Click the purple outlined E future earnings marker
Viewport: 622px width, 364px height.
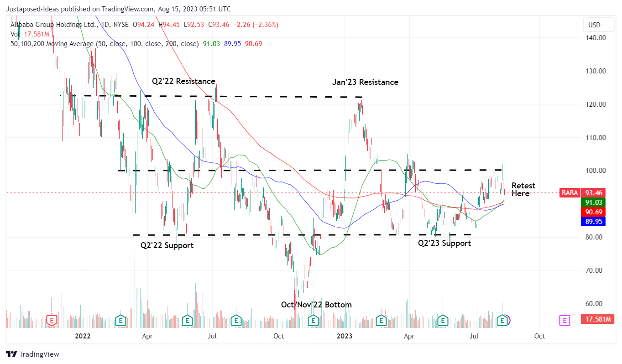[565, 321]
